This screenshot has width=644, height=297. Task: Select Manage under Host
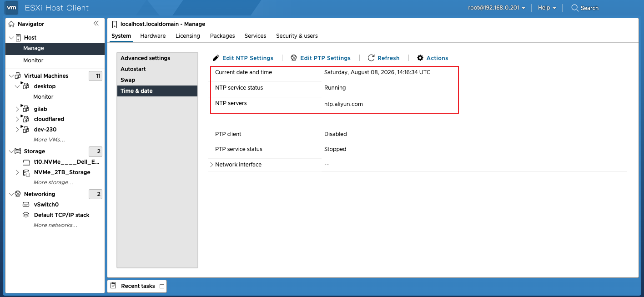coord(55,48)
